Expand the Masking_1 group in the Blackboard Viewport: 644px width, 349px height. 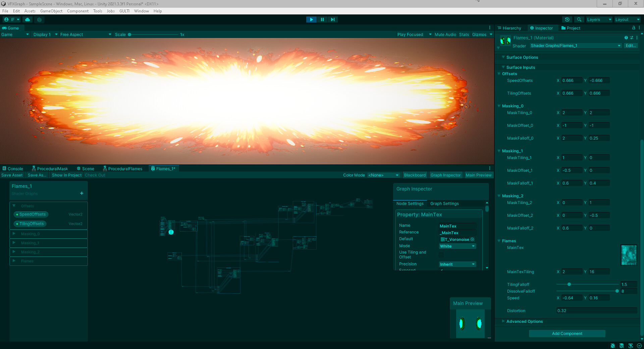click(x=14, y=243)
